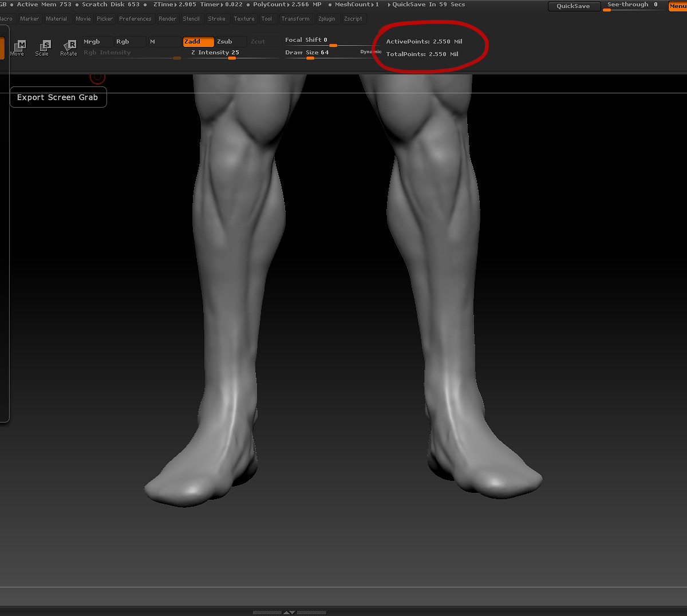Adjust the See-through slider
687x616 pixels.
point(634,6)
